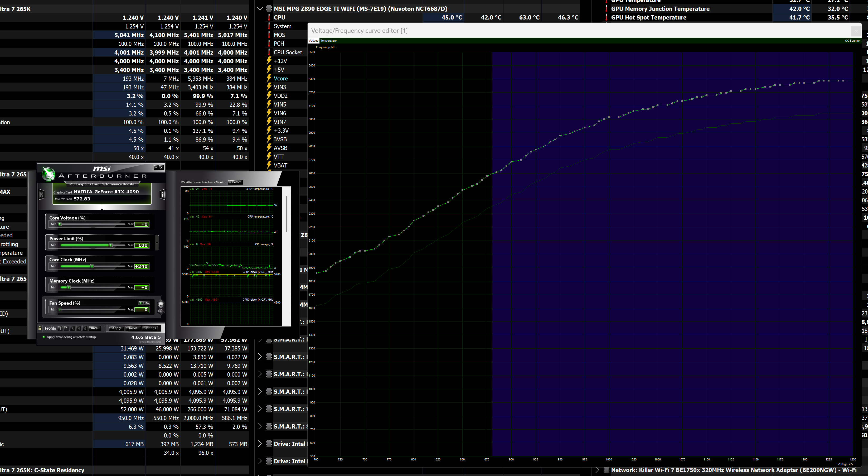Image resolution: width=868 pixels, height=476 pixels.
Task: Collapse the MSI MPG Z890 EDGE sensor group
Action: click(x=260, y=9)
